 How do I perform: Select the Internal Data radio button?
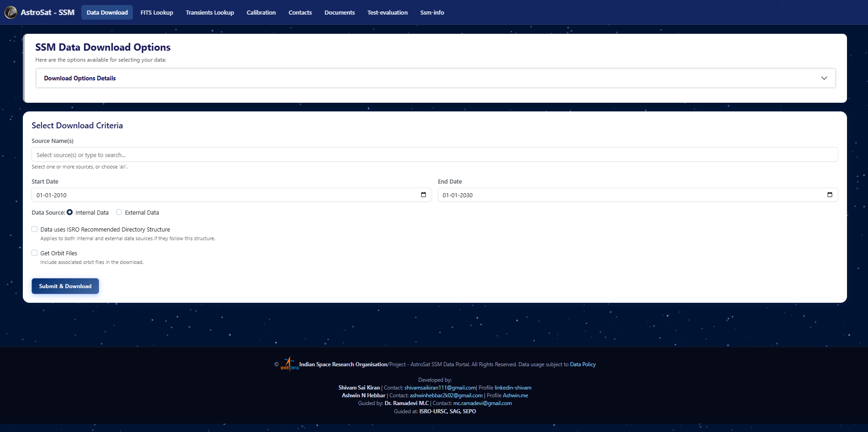click(x=69, y=212)
